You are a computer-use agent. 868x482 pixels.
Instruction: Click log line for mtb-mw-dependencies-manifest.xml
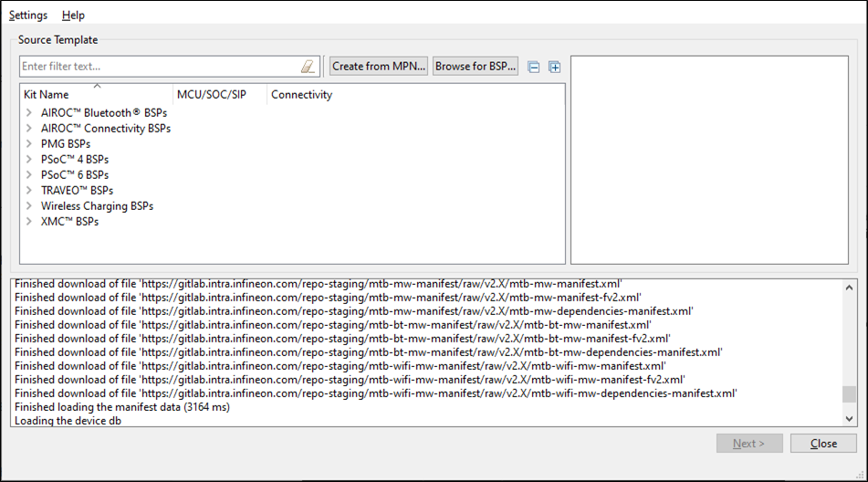pos(354,311)
